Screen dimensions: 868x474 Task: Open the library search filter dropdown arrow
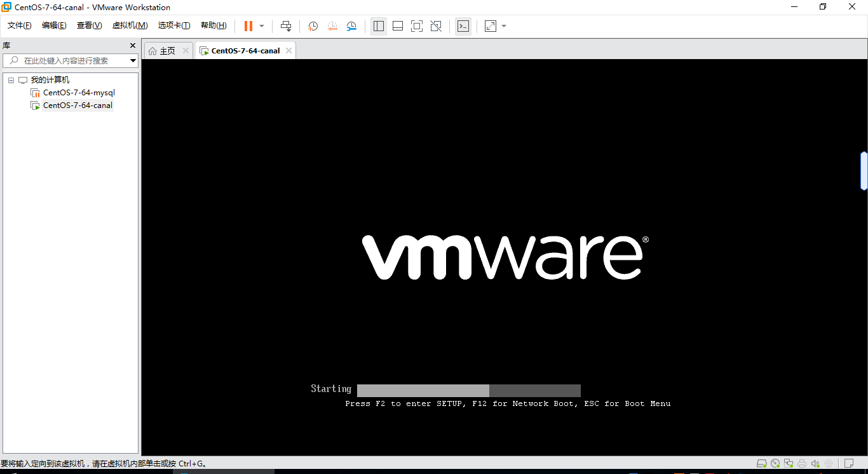(133, 60)
